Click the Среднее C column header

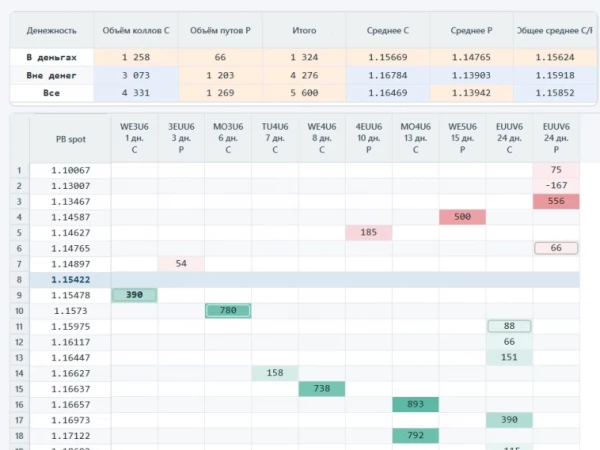point(388,31)
